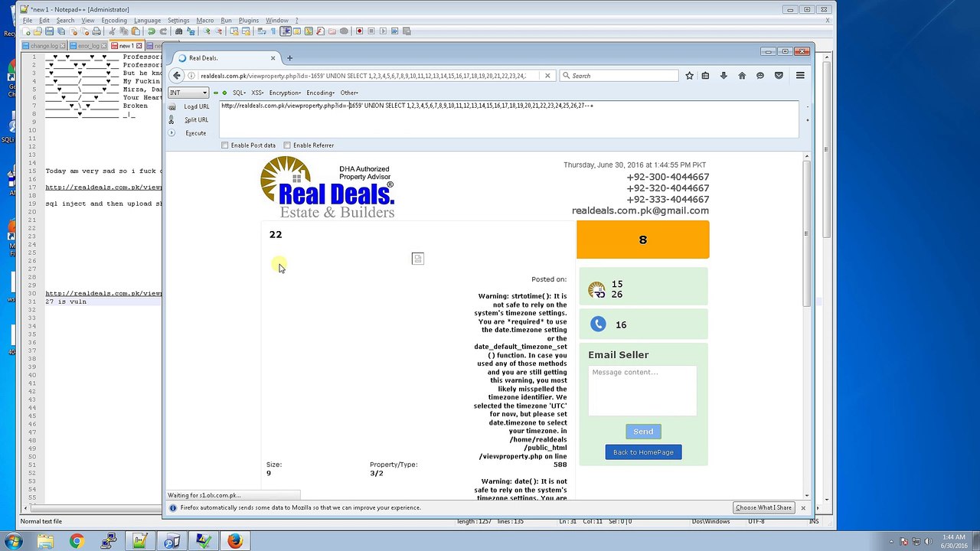Open Firefox chat bubble icon
The height and width of the screenshot is (551, 980).
point(760,76)
